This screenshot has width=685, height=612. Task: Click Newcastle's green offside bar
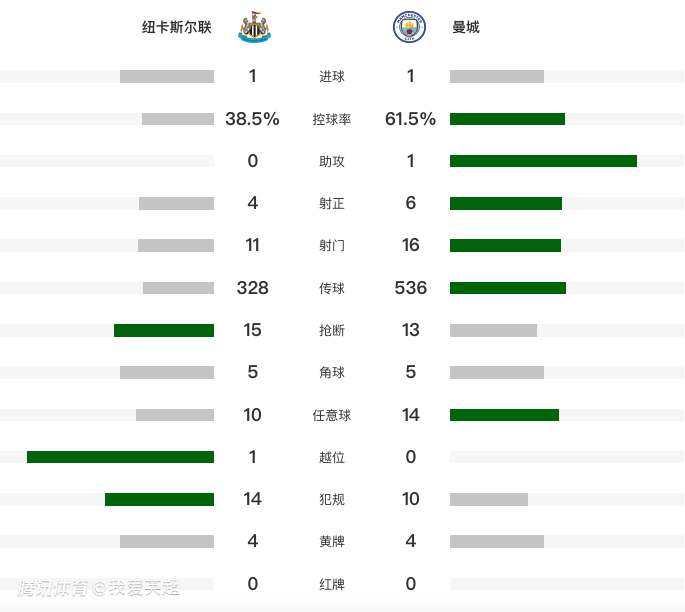pos(120,457)
